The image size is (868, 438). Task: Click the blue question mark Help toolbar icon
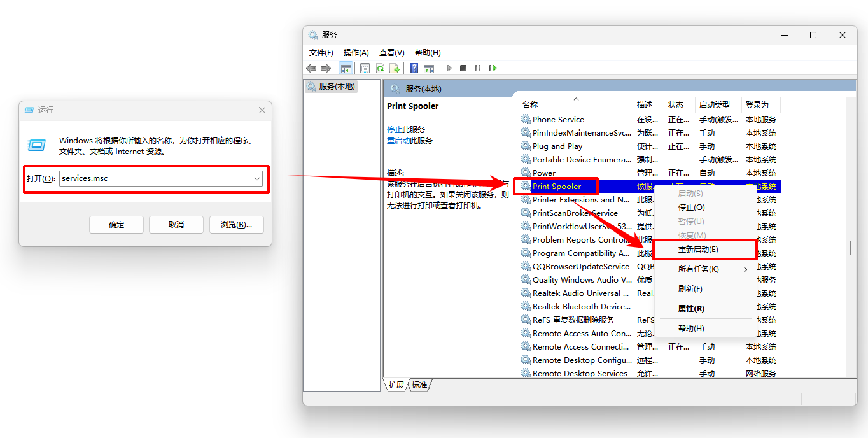click(414, 68)
